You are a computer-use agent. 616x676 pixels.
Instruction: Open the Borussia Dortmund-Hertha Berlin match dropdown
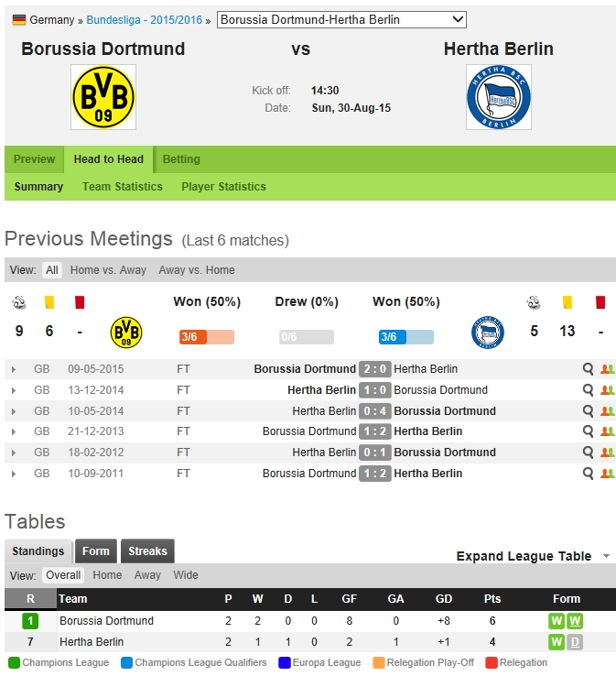(341, 19)
